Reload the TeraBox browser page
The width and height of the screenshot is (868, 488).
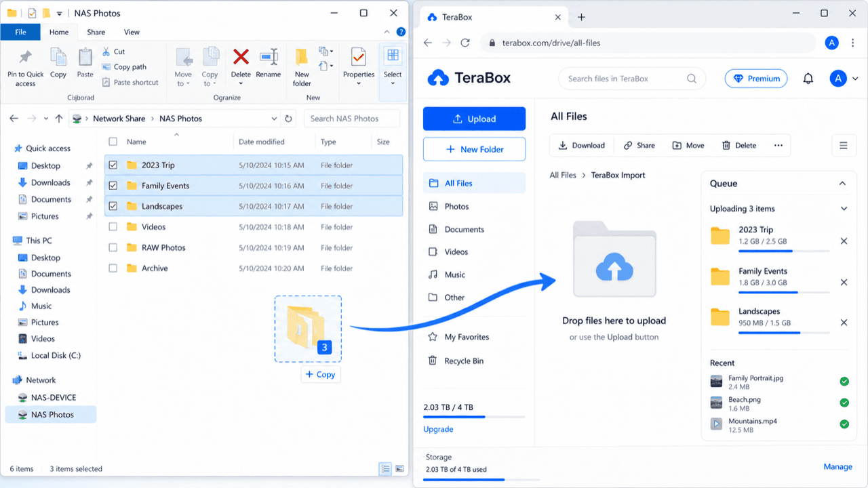click(x=465, y=43)
